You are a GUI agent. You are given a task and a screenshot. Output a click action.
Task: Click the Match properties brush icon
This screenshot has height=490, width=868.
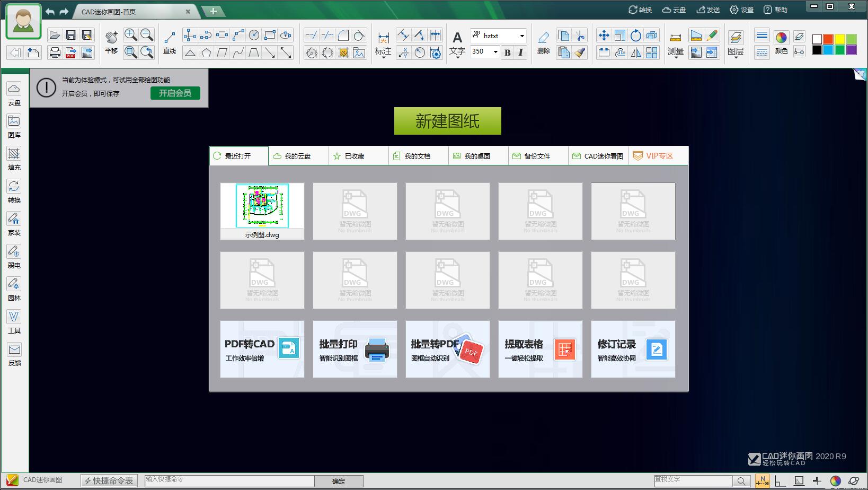click(580, 52)
